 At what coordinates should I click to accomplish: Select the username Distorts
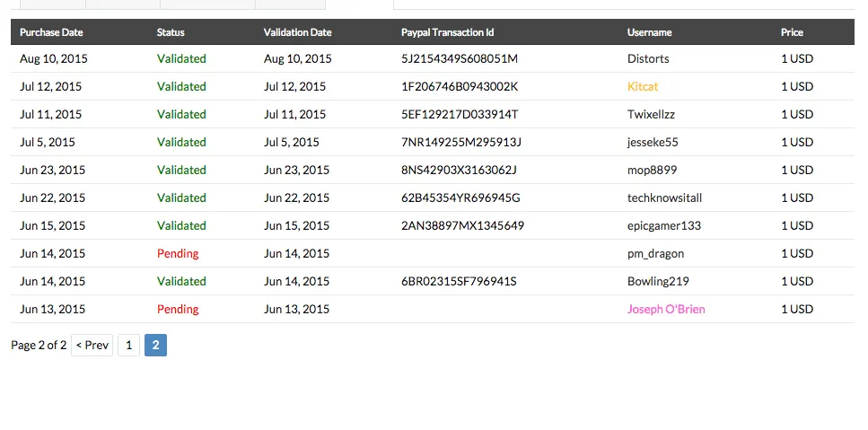[648, 58]
